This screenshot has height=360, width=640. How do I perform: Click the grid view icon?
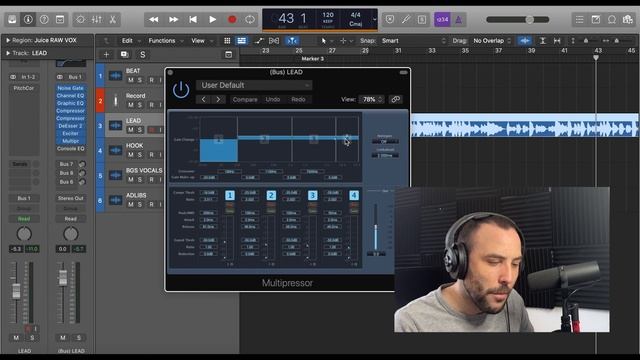227,41
